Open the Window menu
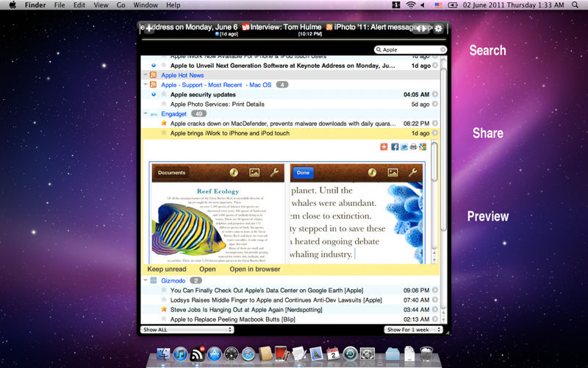The height and width of the screenshot is (368, 588). [x=146, y=5]
